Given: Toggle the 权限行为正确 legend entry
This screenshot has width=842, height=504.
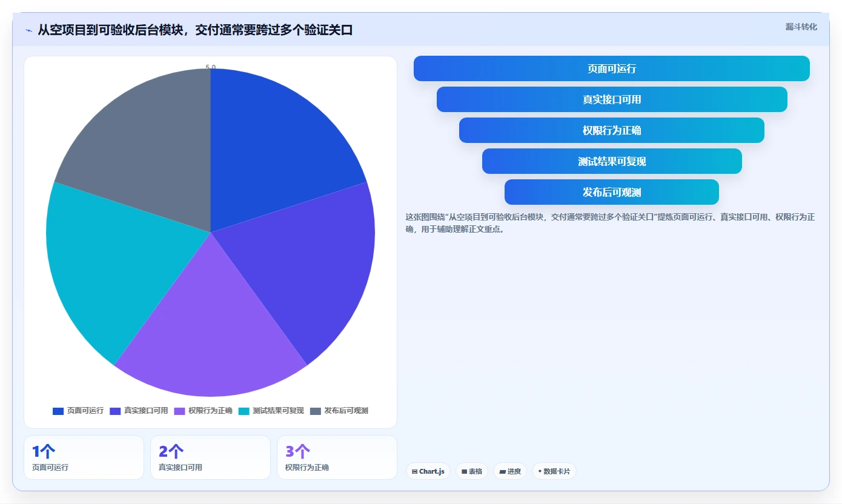Looking at the screenshot, I should (x=203, y=411).
